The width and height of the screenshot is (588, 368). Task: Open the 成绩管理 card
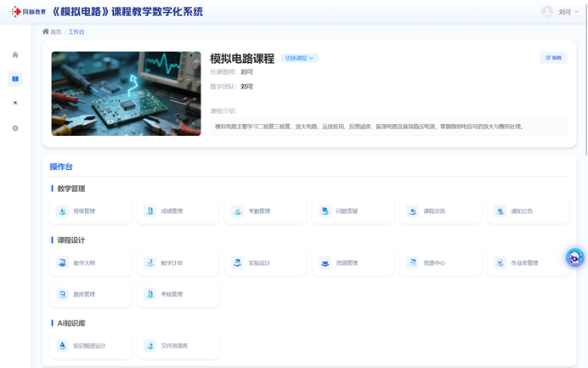[178, 212]
